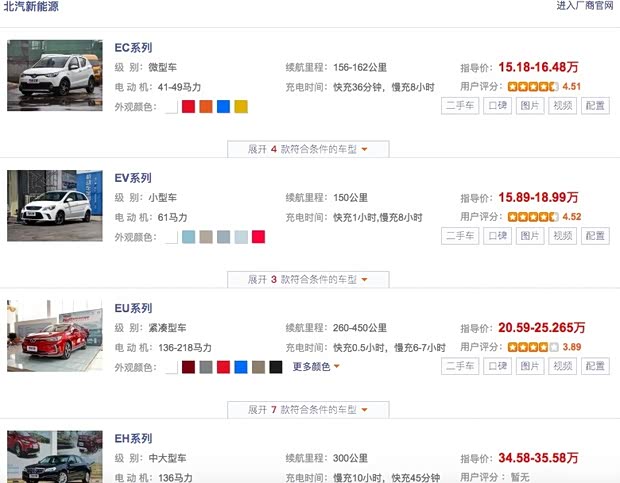Select yellow color swatch for EC系列
The image size is (620, 483).
[241, 107]
